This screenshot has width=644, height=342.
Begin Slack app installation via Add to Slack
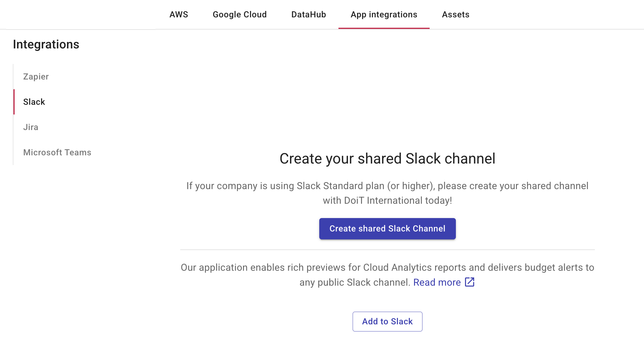tap(387, 321)
